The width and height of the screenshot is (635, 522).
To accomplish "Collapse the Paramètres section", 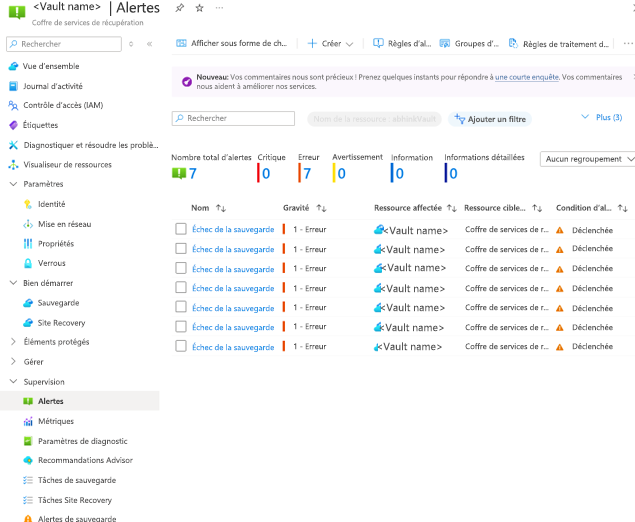I will point(13,184).
